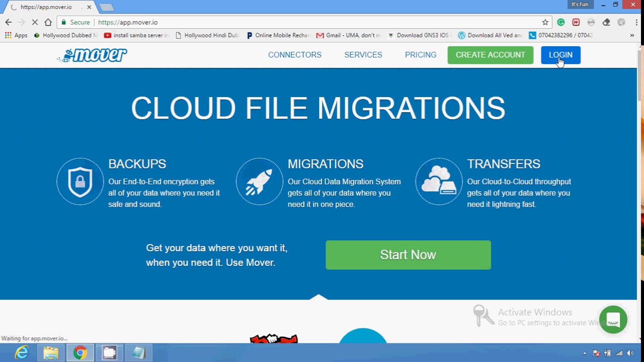Screen dimensions: 644x362
Task: Bookmark this page with the star icon
Action: (x=545, y=22)
